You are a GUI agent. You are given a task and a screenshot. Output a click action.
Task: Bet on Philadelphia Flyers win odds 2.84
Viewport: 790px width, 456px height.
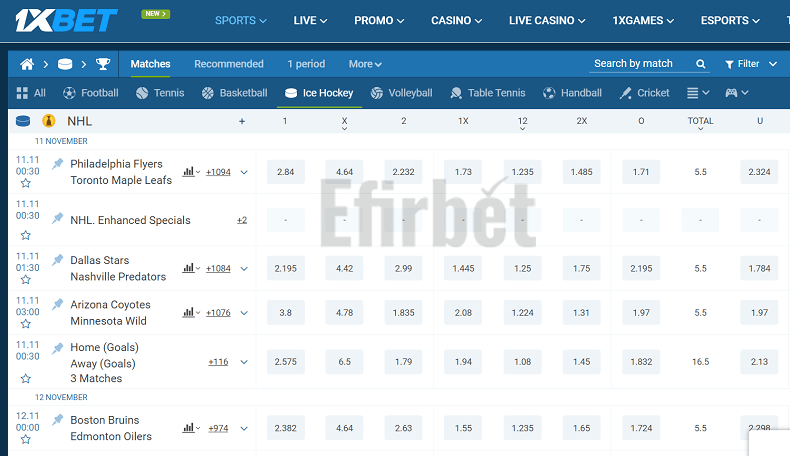pos(285,172)
